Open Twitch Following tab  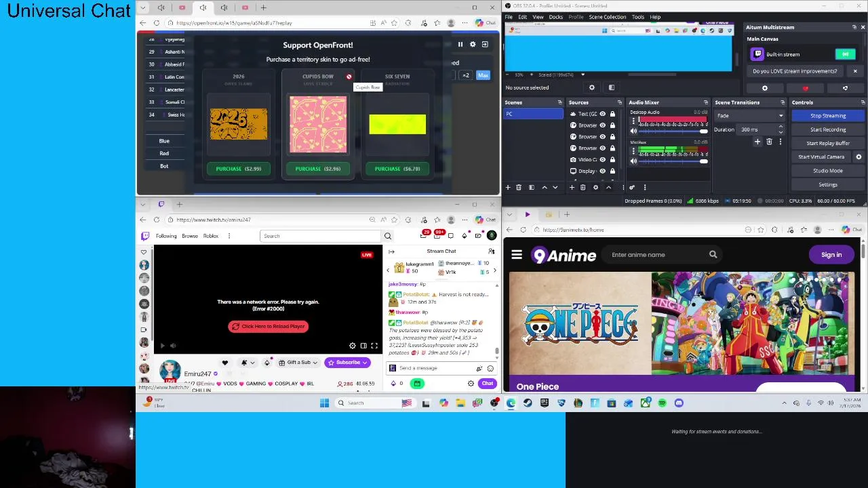tap(166, 236)
